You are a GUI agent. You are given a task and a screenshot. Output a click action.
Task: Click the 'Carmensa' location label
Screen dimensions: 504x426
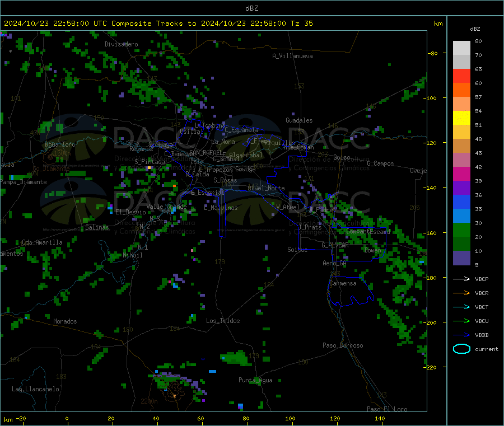pyautogui.click(x=343, y=283)
